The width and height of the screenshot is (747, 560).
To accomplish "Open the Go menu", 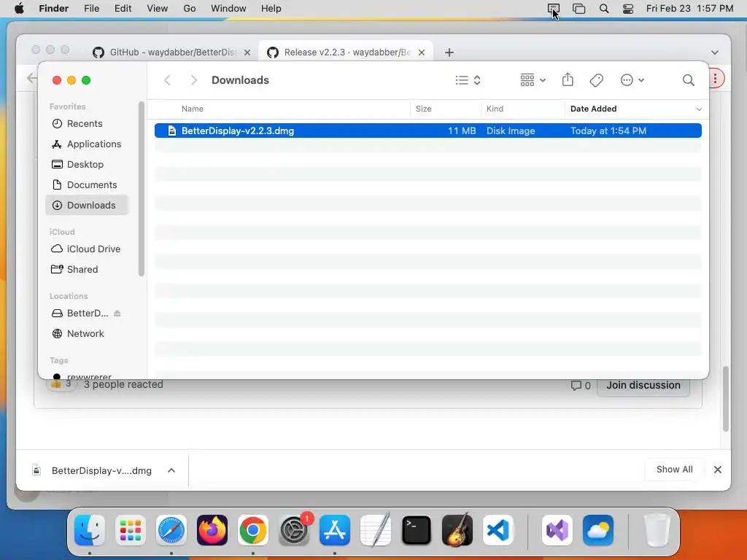I will pos(190,9).
